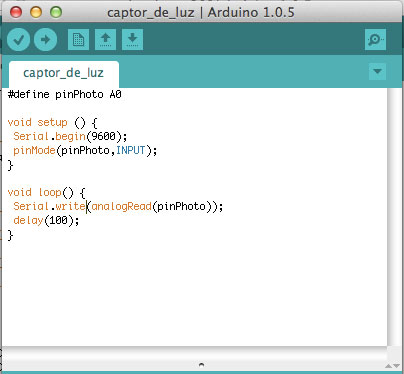Click the INPUT keyword in pinMode
Image resolution: width=404 pixels, height=374 pixels.
click(x=131, y=151)
